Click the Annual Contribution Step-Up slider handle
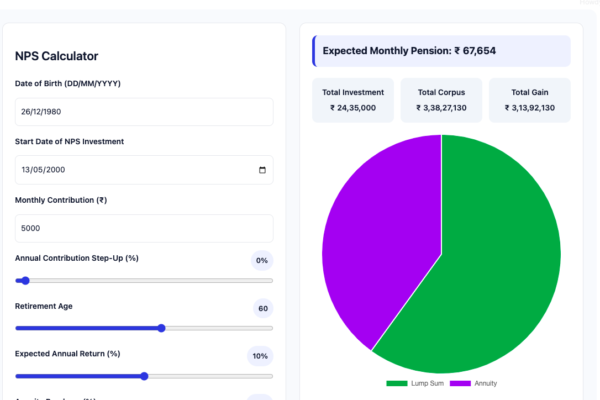 [x=25, y=281]
